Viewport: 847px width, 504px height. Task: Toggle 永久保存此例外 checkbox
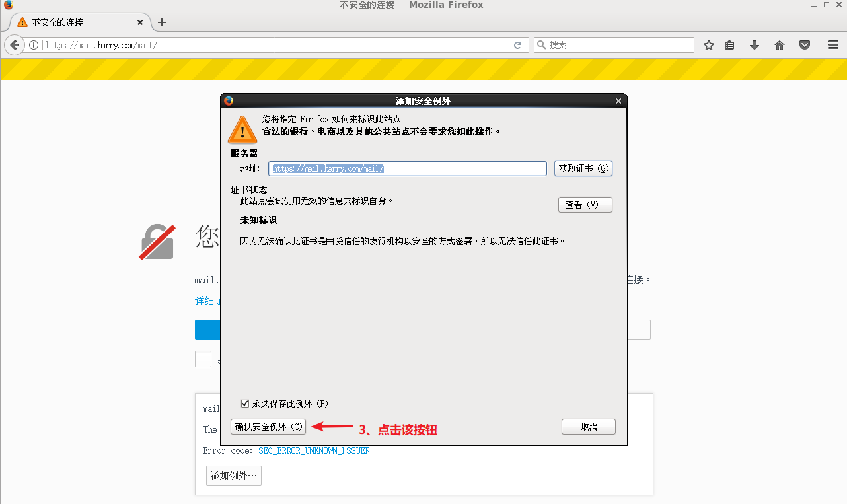click(245, 403)
